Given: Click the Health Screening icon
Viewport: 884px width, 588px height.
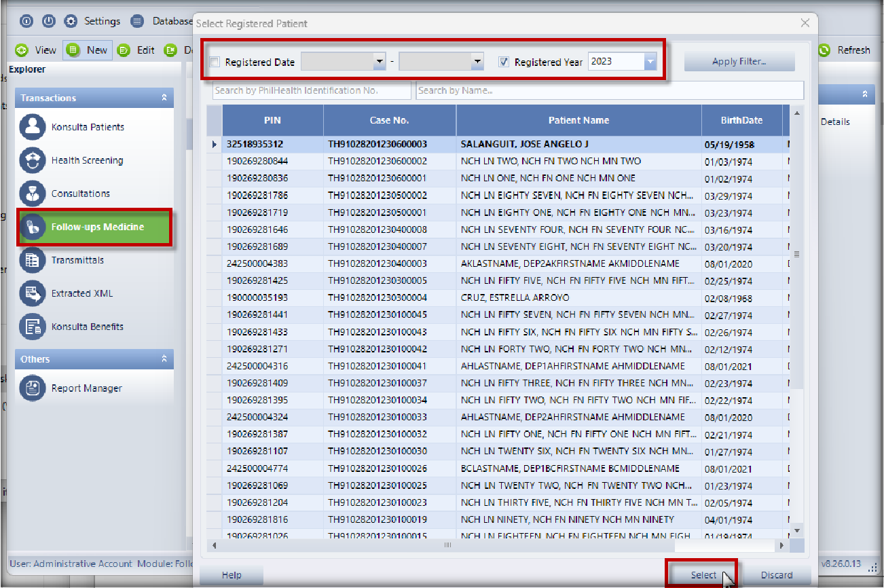Looking at the screenshot, I should click(x=32, y=160).
